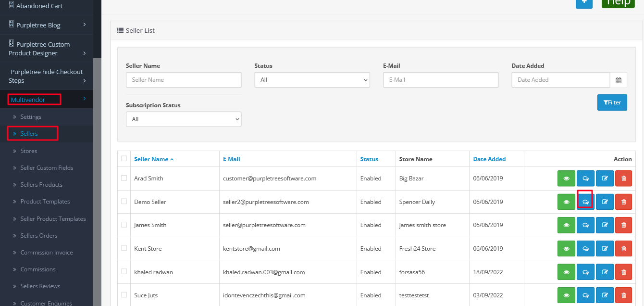Open Commissions in the sidebar
The image size is (644, 306).
click(38, 269)
